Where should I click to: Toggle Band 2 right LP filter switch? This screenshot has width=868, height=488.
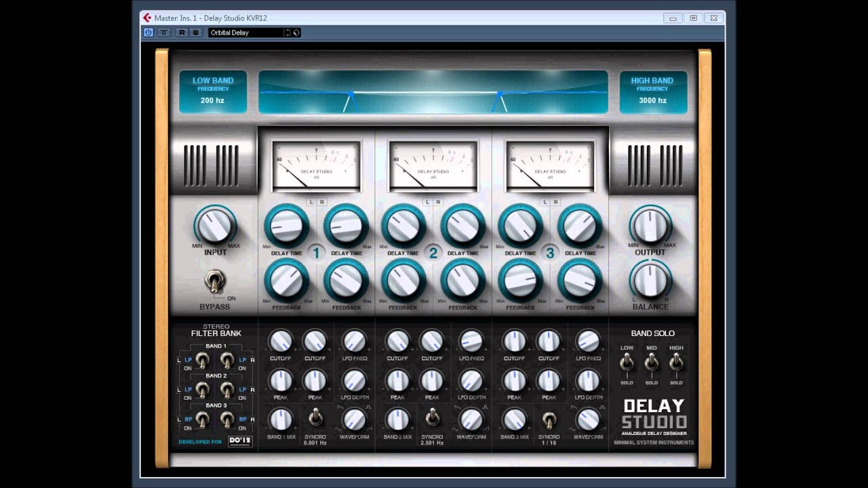pos(227,390)
